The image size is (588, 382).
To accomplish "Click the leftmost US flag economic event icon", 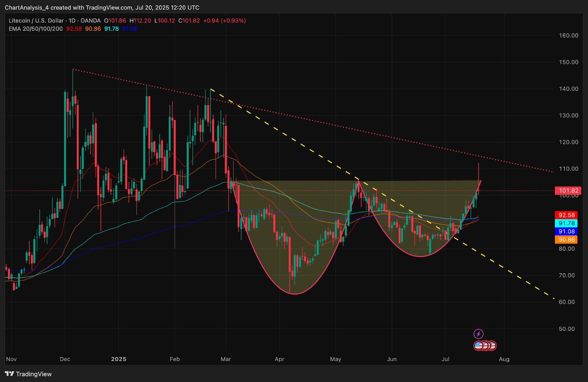I will [478, 346].
